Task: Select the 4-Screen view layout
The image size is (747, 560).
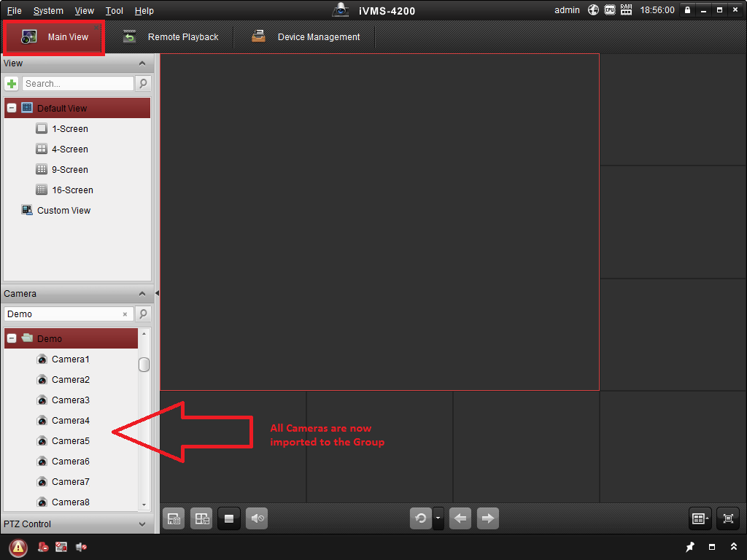Action: click(69, 149)
